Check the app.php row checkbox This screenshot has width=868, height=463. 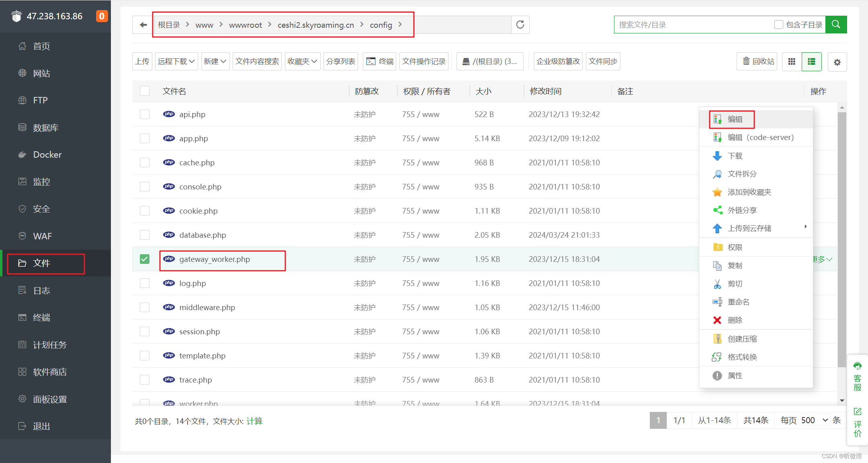[x=145, y=138]
